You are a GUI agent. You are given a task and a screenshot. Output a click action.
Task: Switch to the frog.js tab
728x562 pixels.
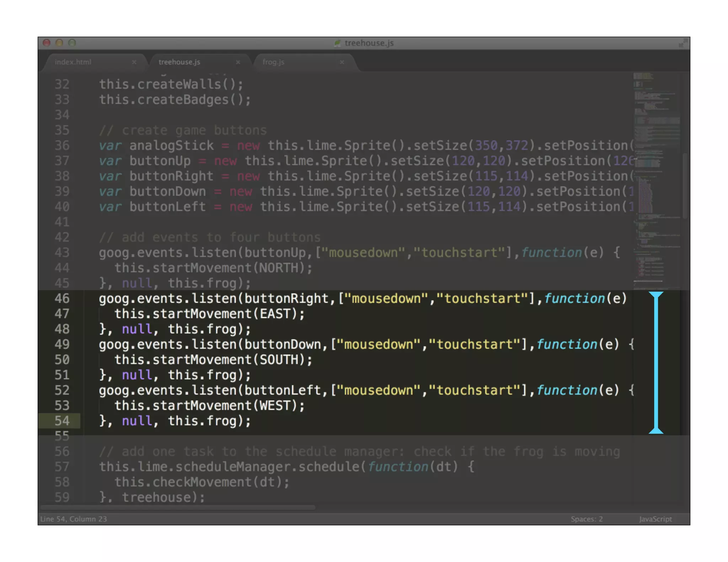[x=273, y=62]
